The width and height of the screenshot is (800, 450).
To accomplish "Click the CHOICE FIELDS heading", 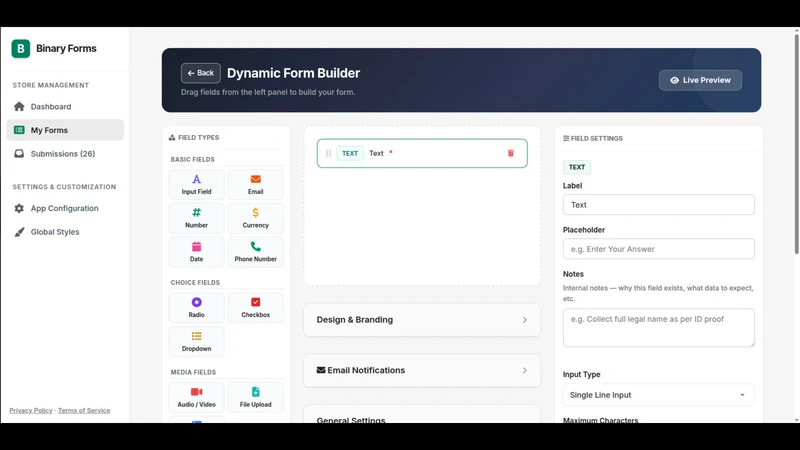I will pos(195,282).
